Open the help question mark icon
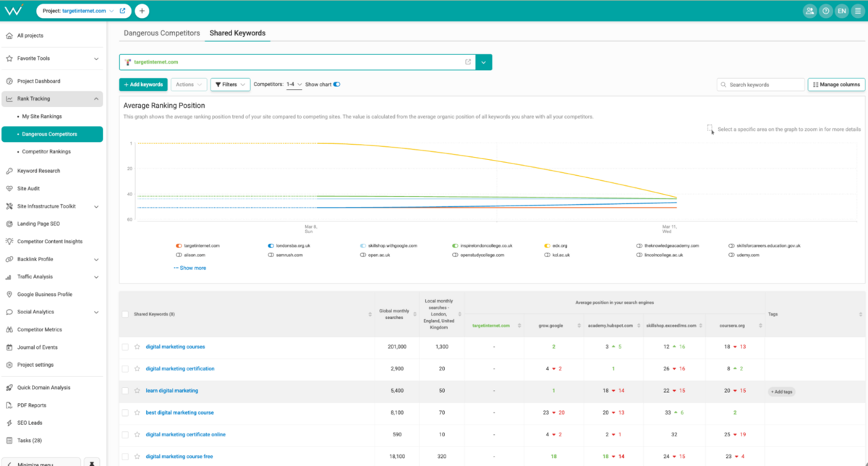The width and height of the screenshot is (868, 466). (x=825, y=11)
